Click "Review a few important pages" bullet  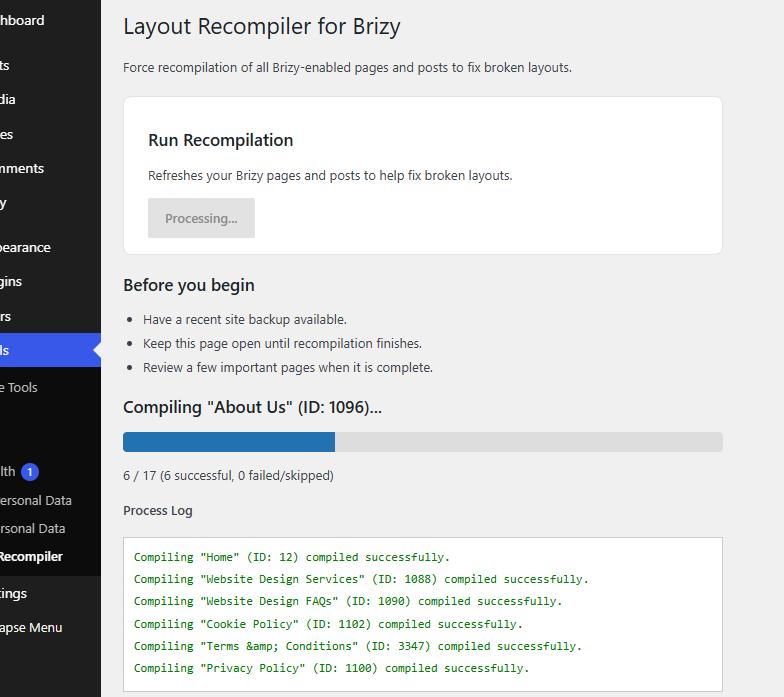[288, 368]
